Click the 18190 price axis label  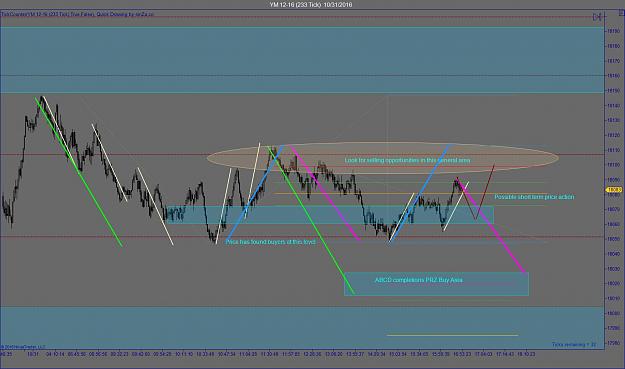[614, 31]
